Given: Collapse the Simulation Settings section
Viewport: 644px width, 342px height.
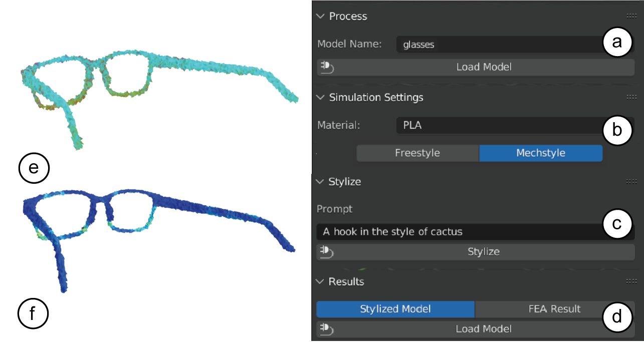Looking at the screenshot, I should point(320,97).
